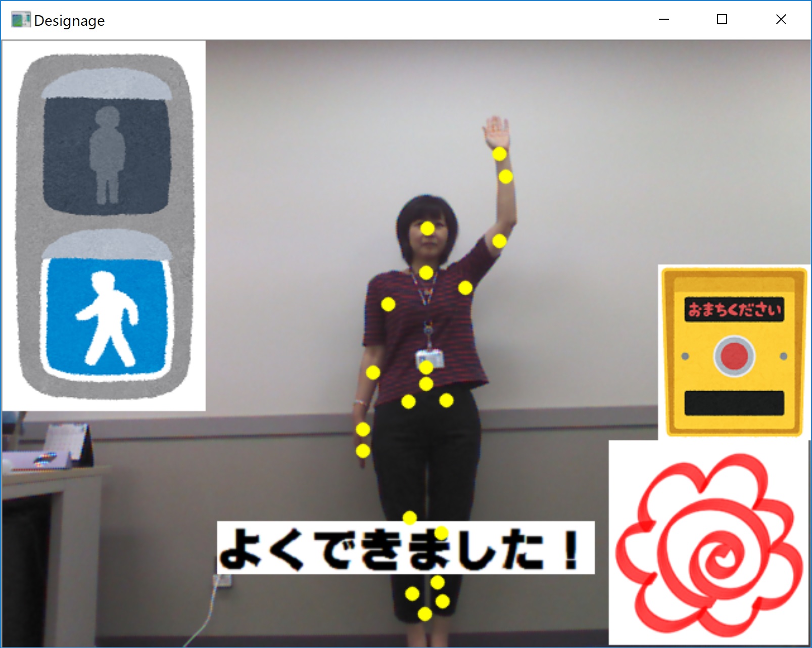The height and width of the screenshot is (648, 812).
Task: Minimize the Designage window
Action: tap(664, 20)
